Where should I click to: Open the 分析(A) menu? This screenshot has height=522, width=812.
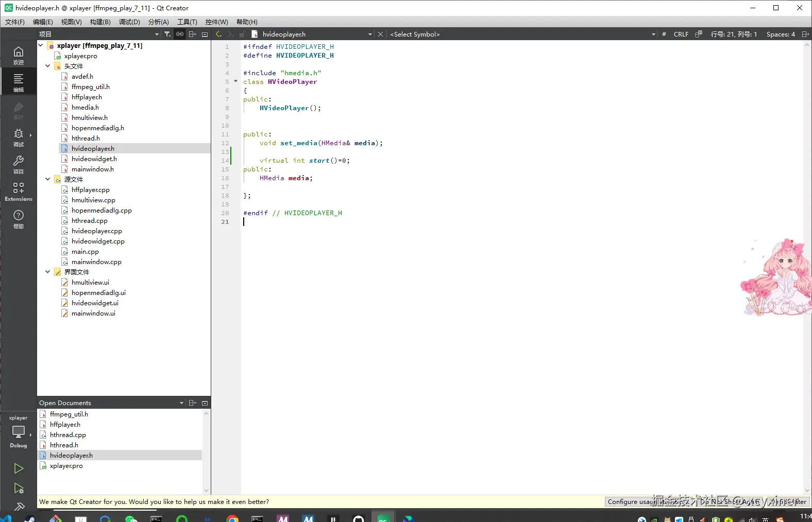click(x=158, y=22)
